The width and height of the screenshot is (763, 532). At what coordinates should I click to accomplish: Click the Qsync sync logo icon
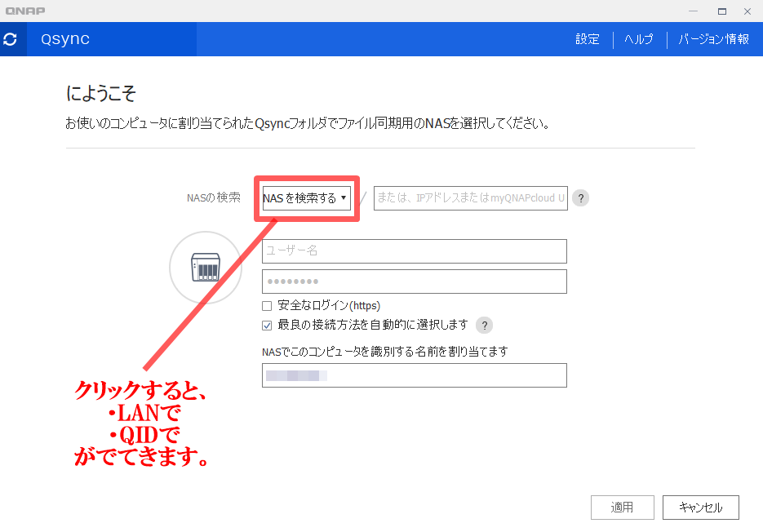click(x=11, y=39)
